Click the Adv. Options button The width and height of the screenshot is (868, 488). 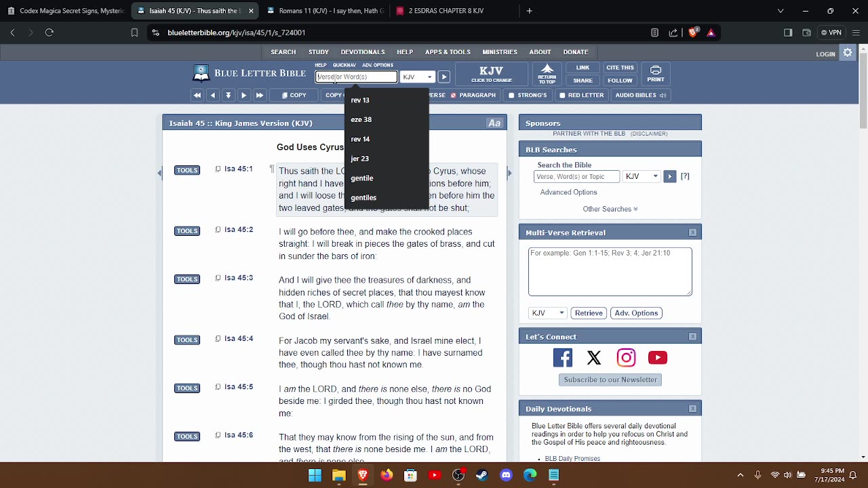click(x=636, y=313)
